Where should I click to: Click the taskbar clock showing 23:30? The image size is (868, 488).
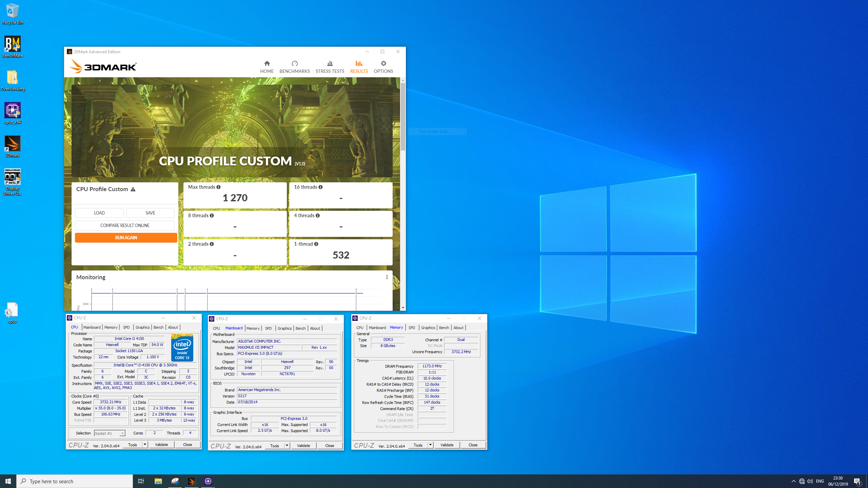click(838, 481)
